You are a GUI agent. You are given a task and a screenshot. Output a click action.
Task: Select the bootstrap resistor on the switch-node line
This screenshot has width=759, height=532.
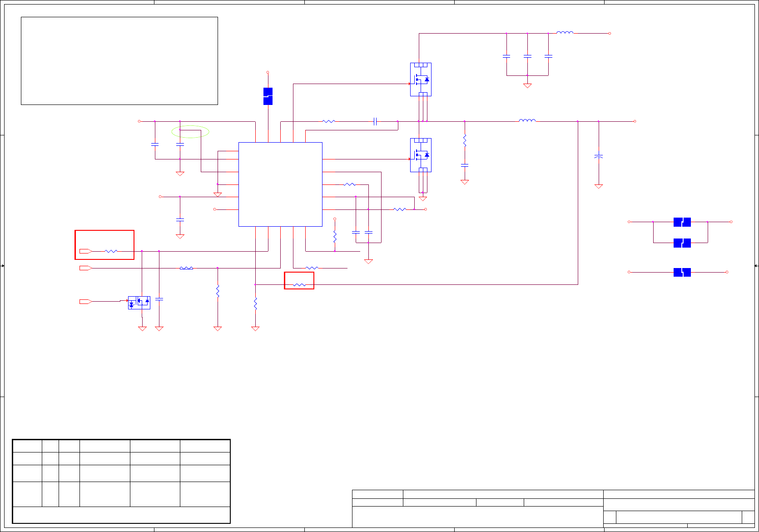[328, 121]
